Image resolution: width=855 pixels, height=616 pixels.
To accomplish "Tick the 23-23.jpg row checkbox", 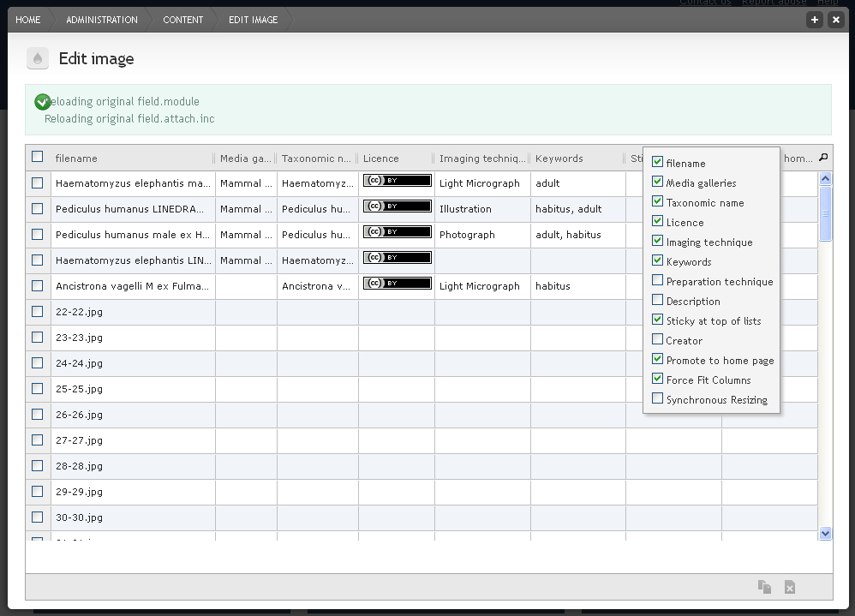I will [37, 337].
